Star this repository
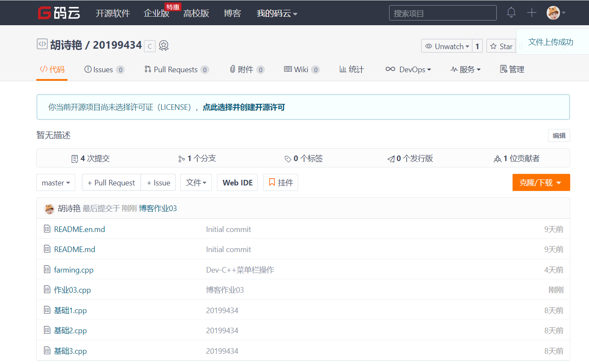Viewport: 589px width, 364px height. pos(501,46)
